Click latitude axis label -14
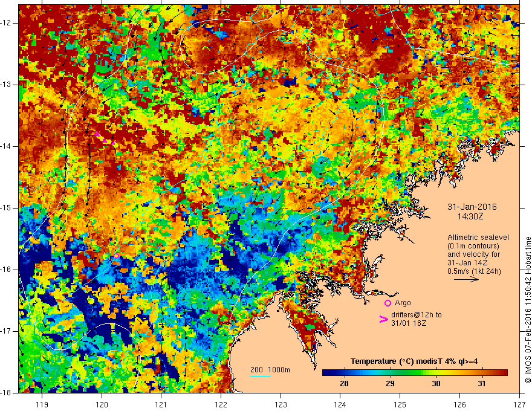532x411 pixels. coord(6,146)
